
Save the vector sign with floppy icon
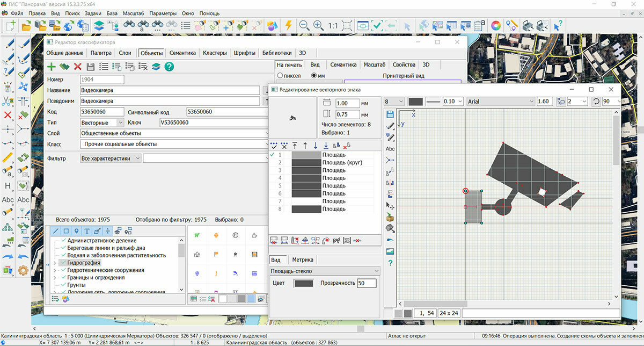(x=390, y=114)
